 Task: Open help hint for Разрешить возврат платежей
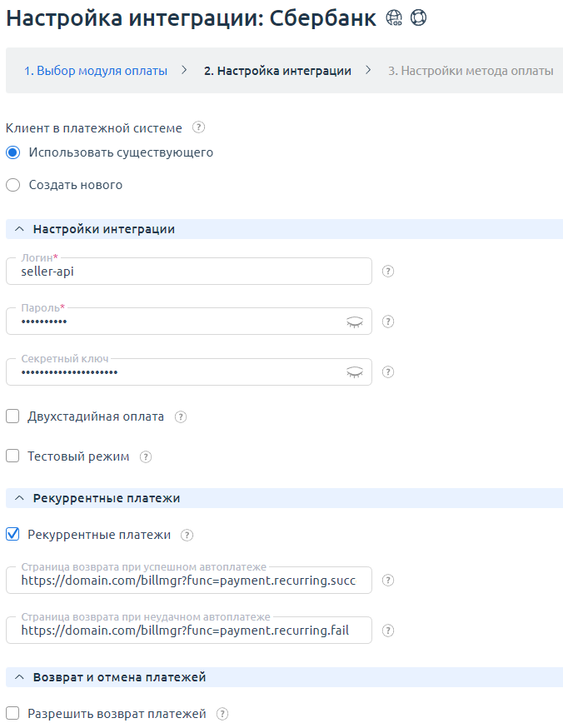(x=222, y=714)
